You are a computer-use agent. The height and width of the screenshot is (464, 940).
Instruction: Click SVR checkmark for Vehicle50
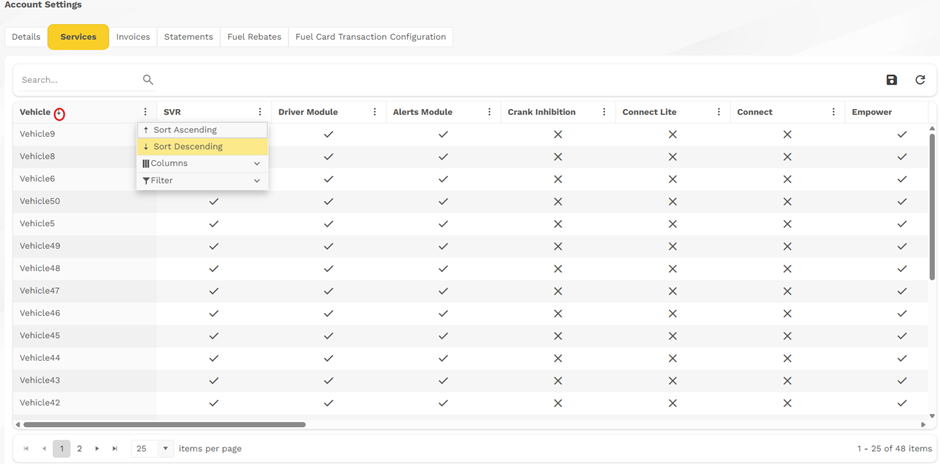(x=214, y=201)
